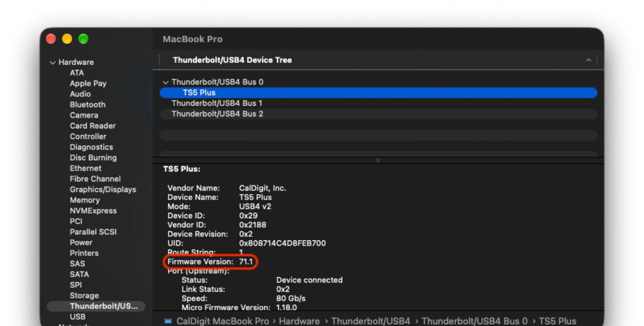Select Printers in the sidebar
Viewport: 644px width, 326px height.
click(x=84, y=252)
